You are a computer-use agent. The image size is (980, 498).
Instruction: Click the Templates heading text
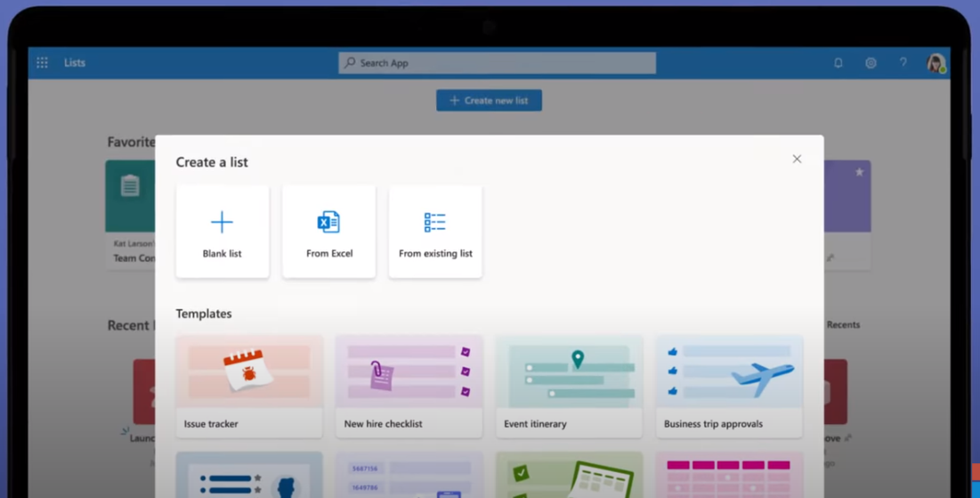pos(204,314)
